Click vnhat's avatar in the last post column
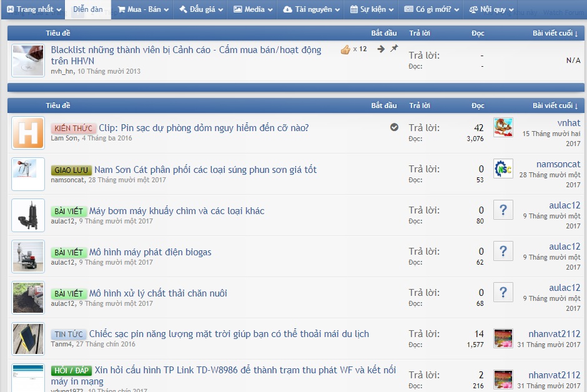 [x=503, y=127]
